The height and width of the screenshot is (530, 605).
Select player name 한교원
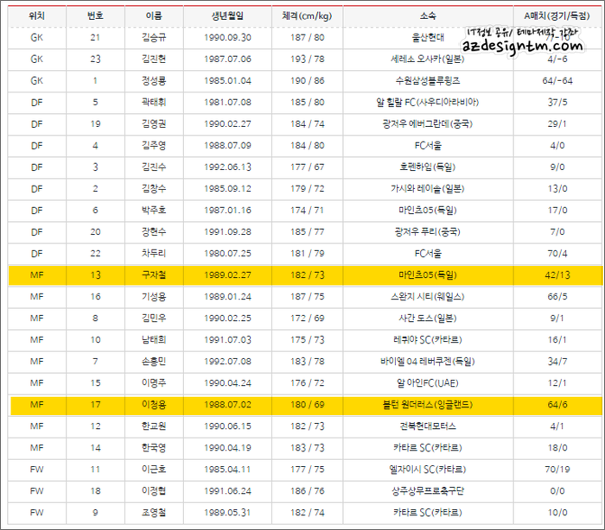tap(154, 427)
